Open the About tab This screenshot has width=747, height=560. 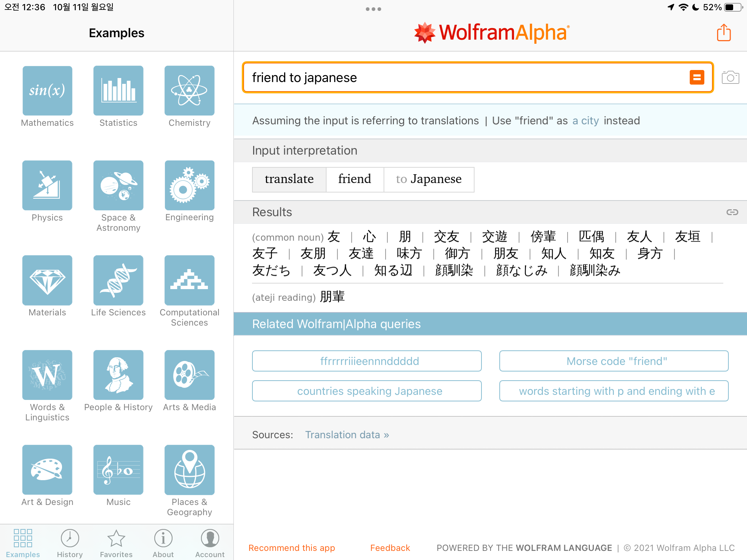[x=163, y=543]
